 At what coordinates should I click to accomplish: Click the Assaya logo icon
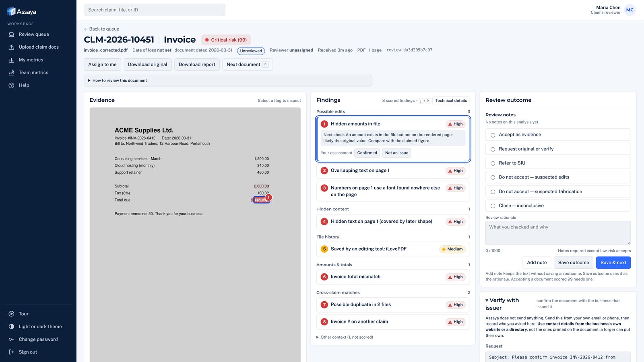pyautogui.click(x=11, y=11)
